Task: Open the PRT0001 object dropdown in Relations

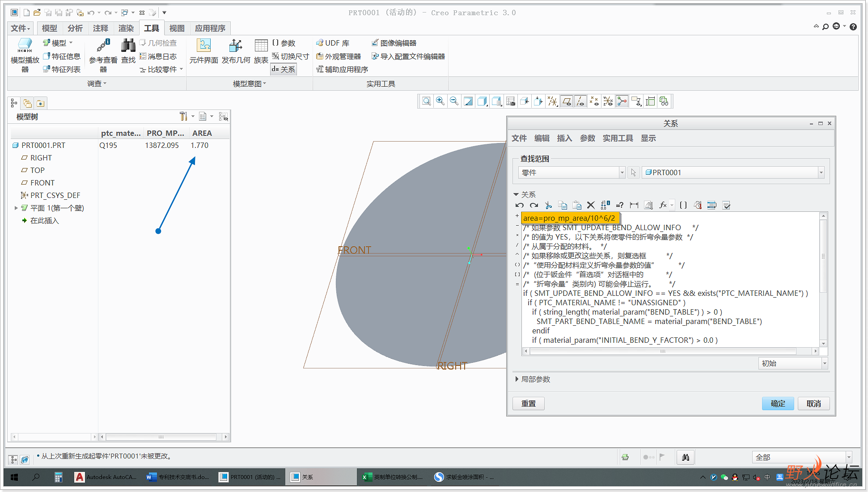Action: [733, 172]
